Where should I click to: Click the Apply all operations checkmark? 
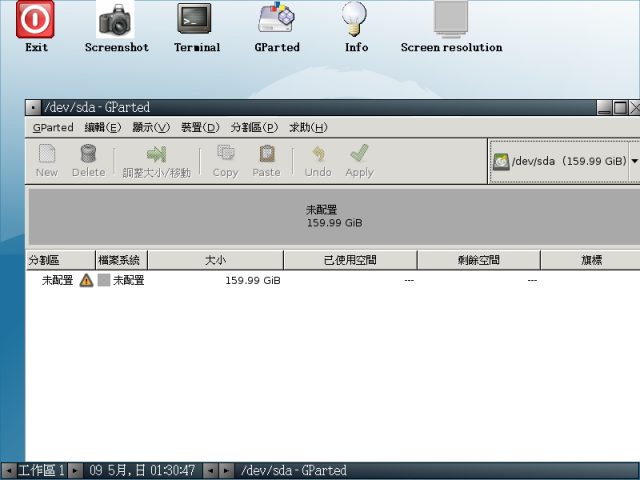pos(359,161)
